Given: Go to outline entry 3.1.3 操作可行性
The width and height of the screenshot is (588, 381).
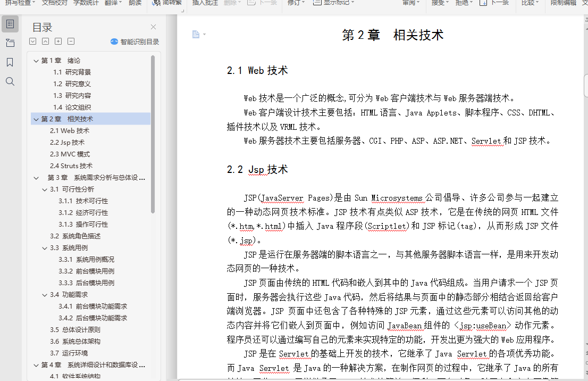Looking at the screenshot, I should coord(83,224).
